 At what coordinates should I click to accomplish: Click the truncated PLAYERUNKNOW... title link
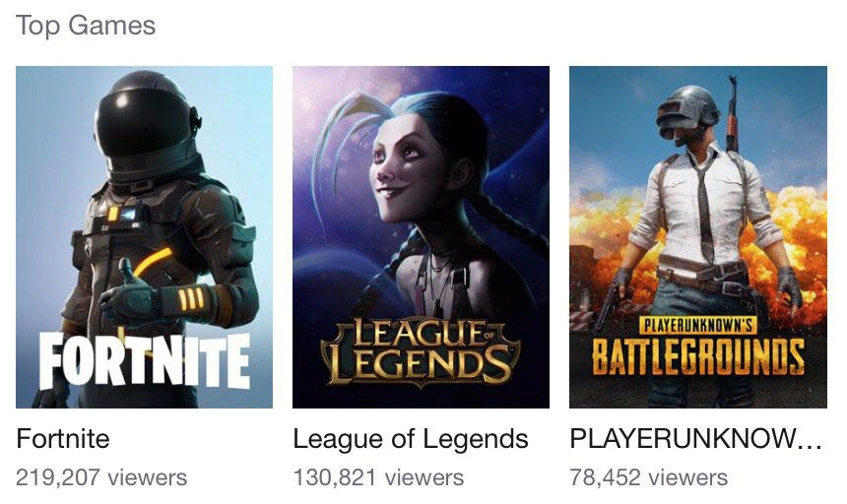[695, 438]
